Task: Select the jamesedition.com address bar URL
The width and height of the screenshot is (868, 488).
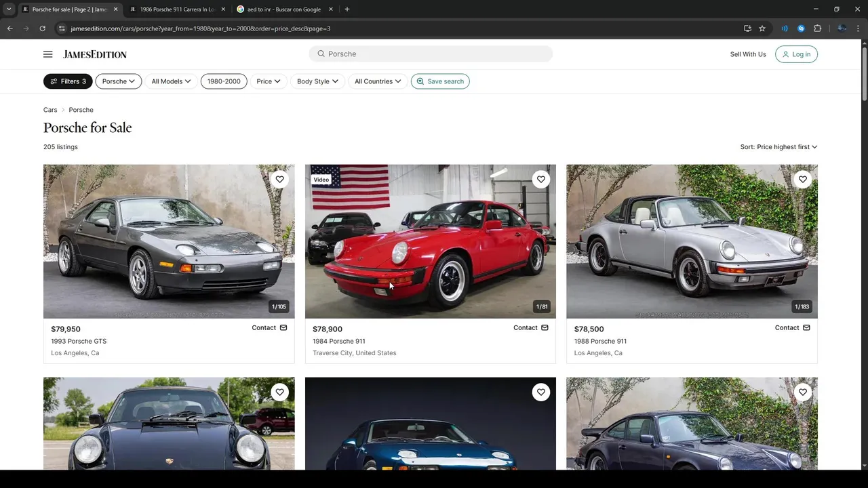Action: (x=201, y=28)
